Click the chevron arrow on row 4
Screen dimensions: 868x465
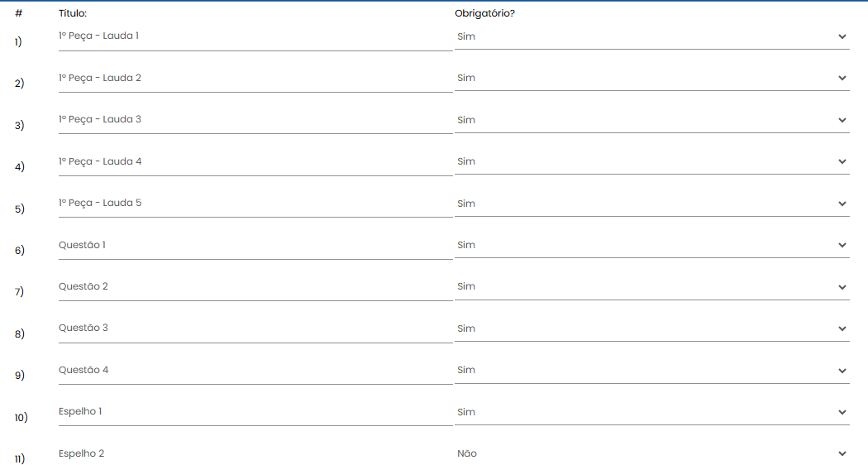pyautogui.click(x=842, y=162)
